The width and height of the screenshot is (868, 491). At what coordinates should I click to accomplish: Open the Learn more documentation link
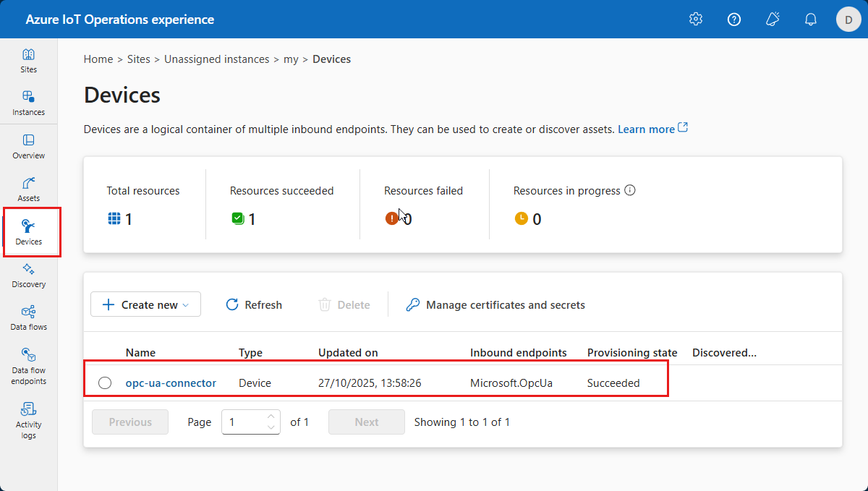click(x=646, y=129)
